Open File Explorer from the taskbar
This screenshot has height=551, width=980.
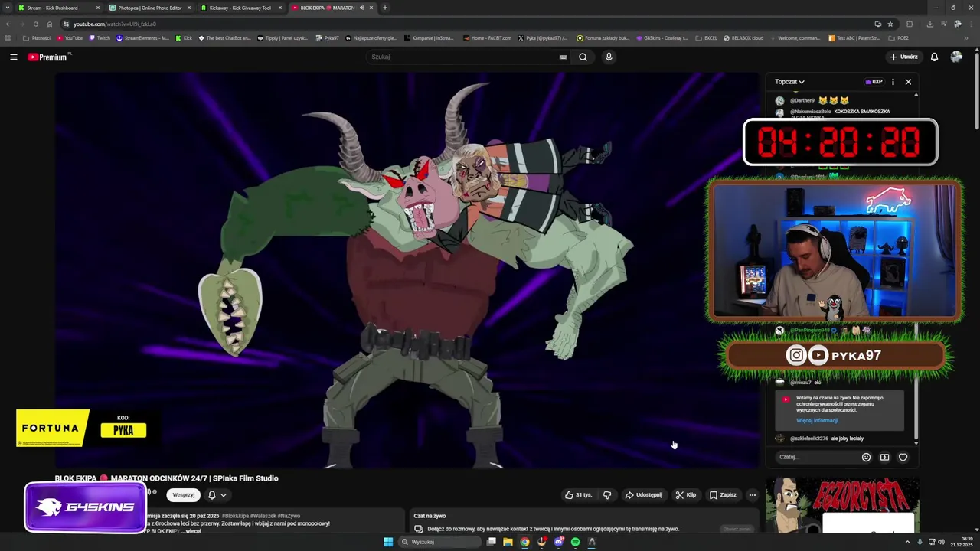tap(508, 542)
